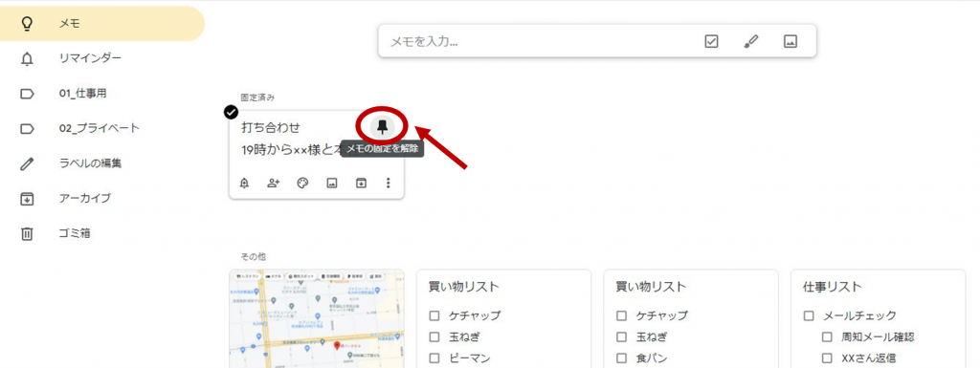
Task: Open the 打ち合わせ note title
Action: 271,127
